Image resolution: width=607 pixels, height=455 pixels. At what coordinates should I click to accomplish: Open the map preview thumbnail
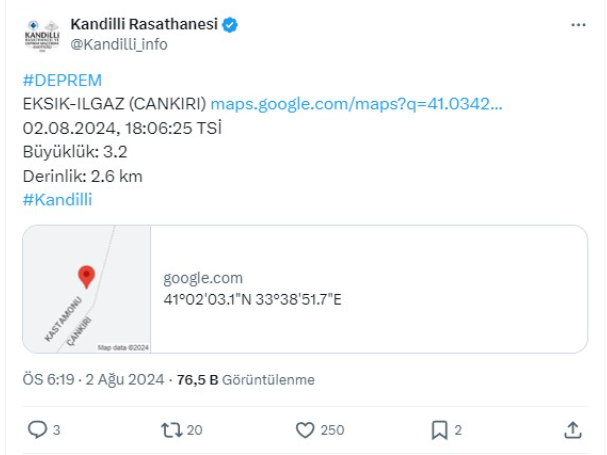(x=87, y=289)
